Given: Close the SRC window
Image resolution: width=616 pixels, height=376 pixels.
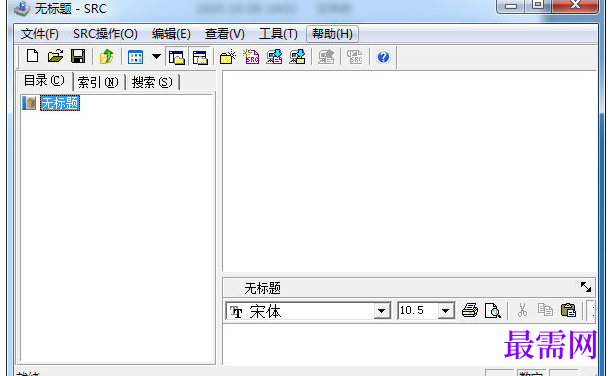Looking at the screenshot, I should click(x=576, y=6).
